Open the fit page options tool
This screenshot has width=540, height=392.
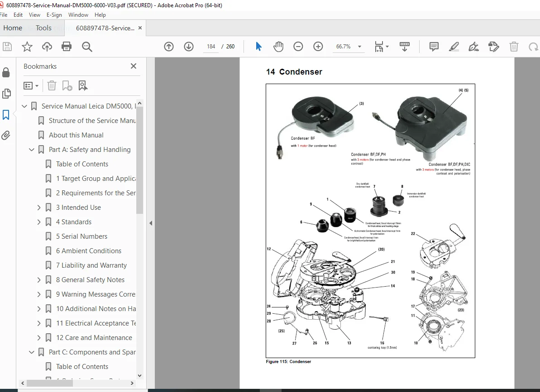pyautogui.click(x=382, y=47)
